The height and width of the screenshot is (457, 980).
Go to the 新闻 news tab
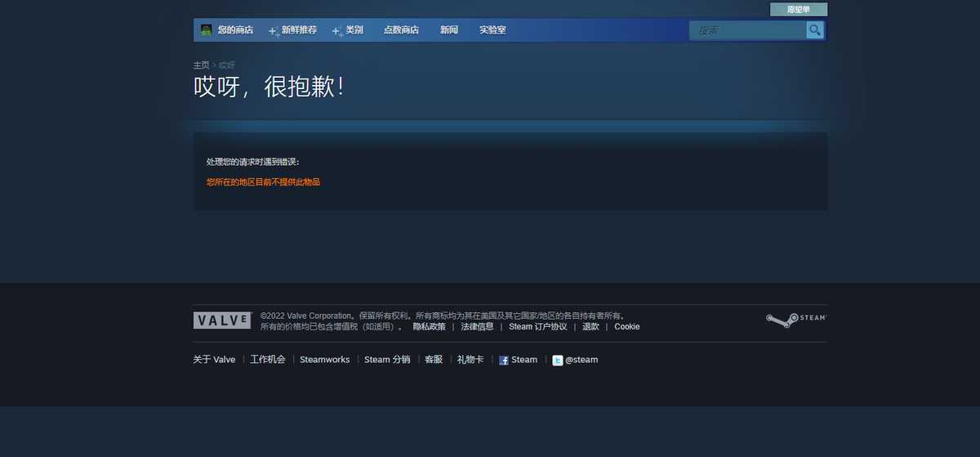[448, 30]
